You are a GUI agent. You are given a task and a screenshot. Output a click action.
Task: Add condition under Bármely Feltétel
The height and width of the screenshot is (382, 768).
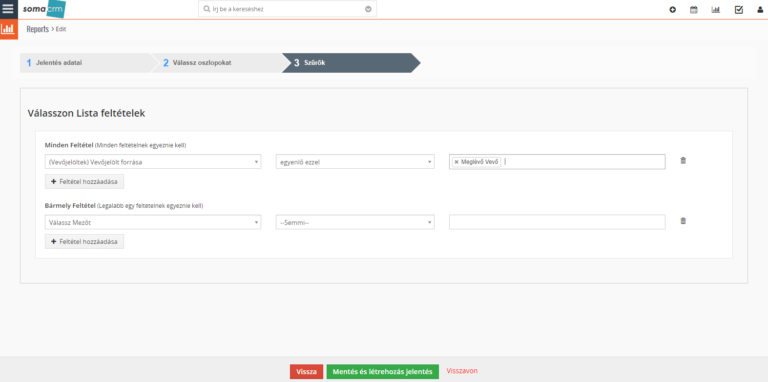click(x=84, y=241)
